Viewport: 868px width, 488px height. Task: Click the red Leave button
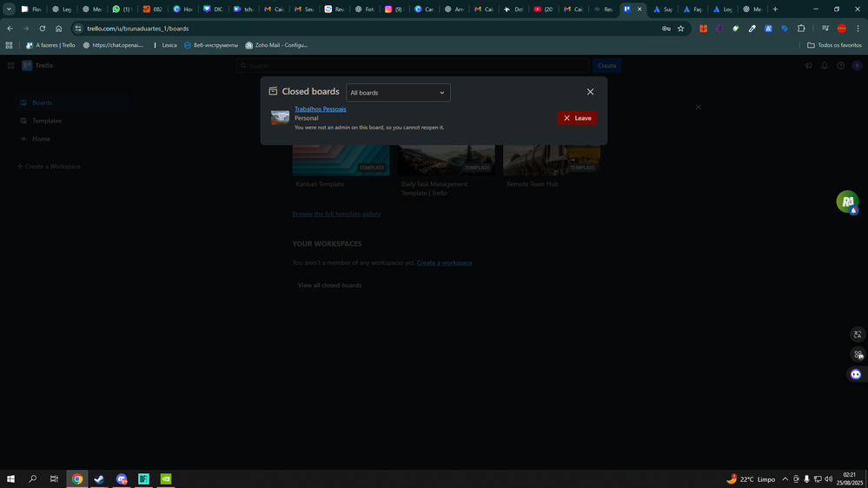click(577, 118)
